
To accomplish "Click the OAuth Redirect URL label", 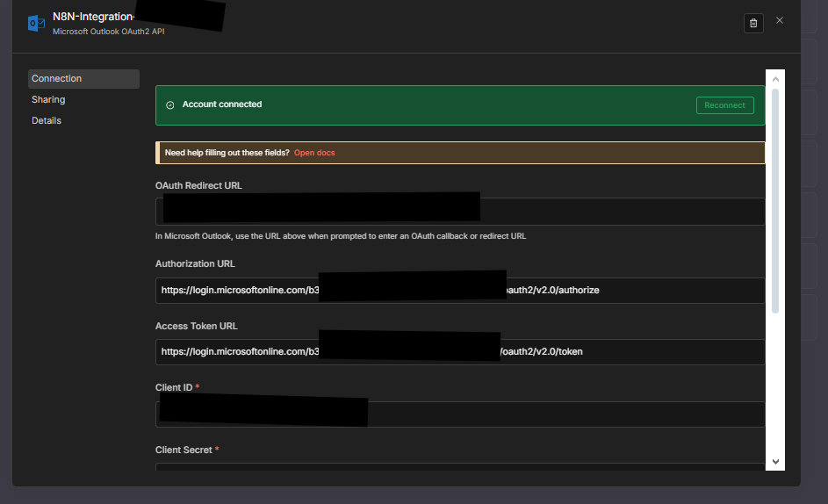I will [x=198, y=185].
